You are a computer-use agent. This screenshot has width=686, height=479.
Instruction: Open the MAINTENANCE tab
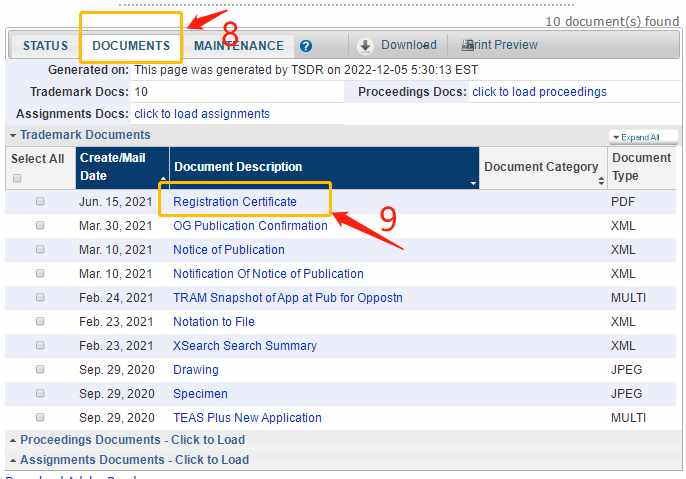coord(239,45)
